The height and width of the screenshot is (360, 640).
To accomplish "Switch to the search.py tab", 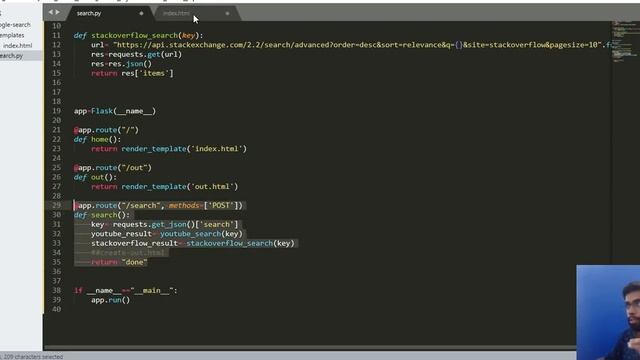I will tap(89, 13).
